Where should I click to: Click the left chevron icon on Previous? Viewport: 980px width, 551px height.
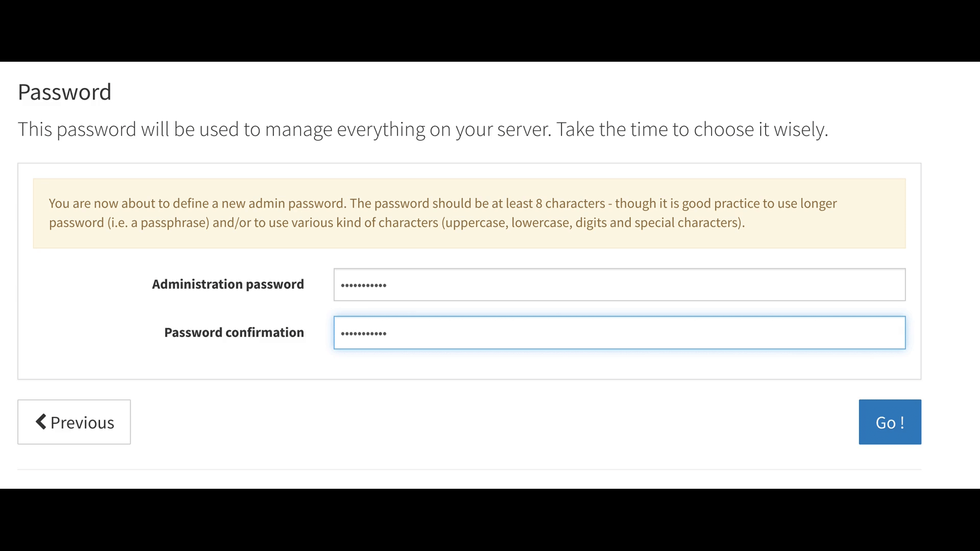tap(41, 422)
